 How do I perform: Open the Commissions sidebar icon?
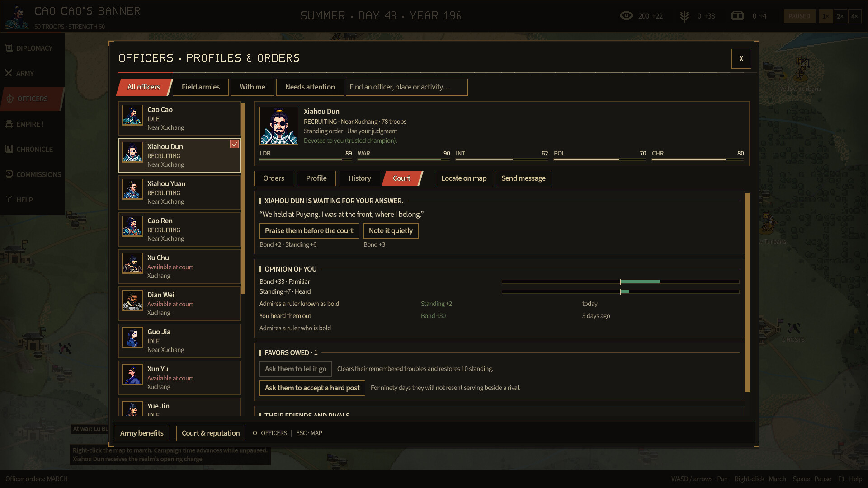(9, 174)
